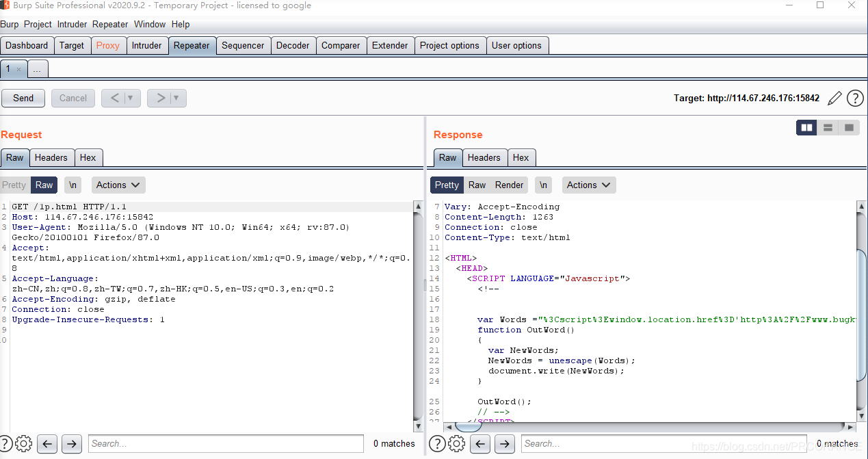
Task: Open Response search help icon
Action: [438, 443]
